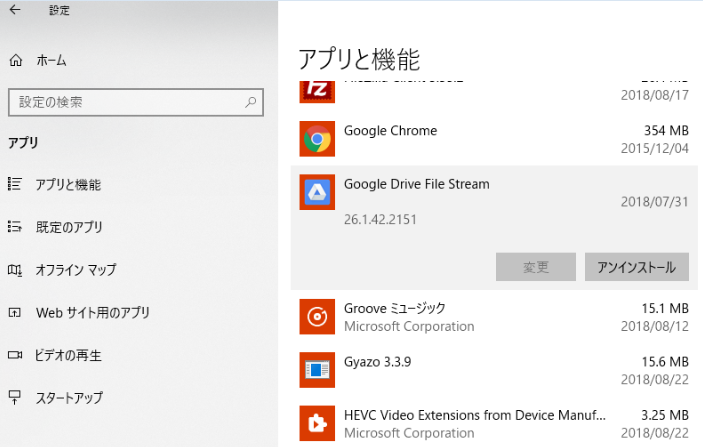
Task: Click the greyed-out 変更 button
Action: tap(536, 267)
